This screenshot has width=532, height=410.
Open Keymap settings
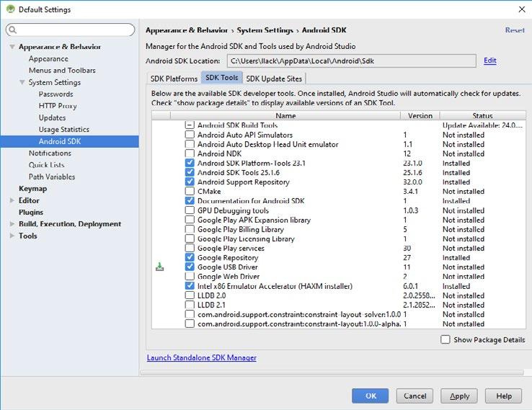33,189
